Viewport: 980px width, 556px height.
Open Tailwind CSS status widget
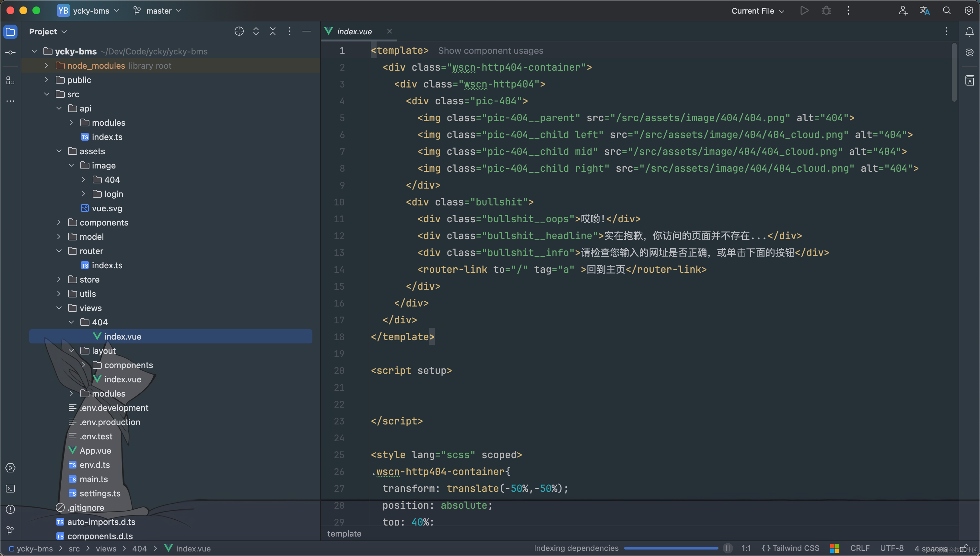[x=790, y=548]
